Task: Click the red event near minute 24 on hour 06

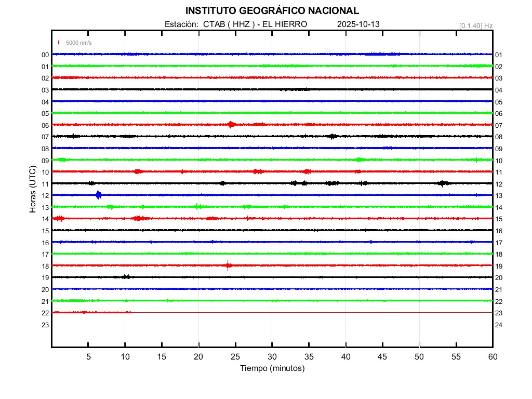Action: tap(231, 124)
